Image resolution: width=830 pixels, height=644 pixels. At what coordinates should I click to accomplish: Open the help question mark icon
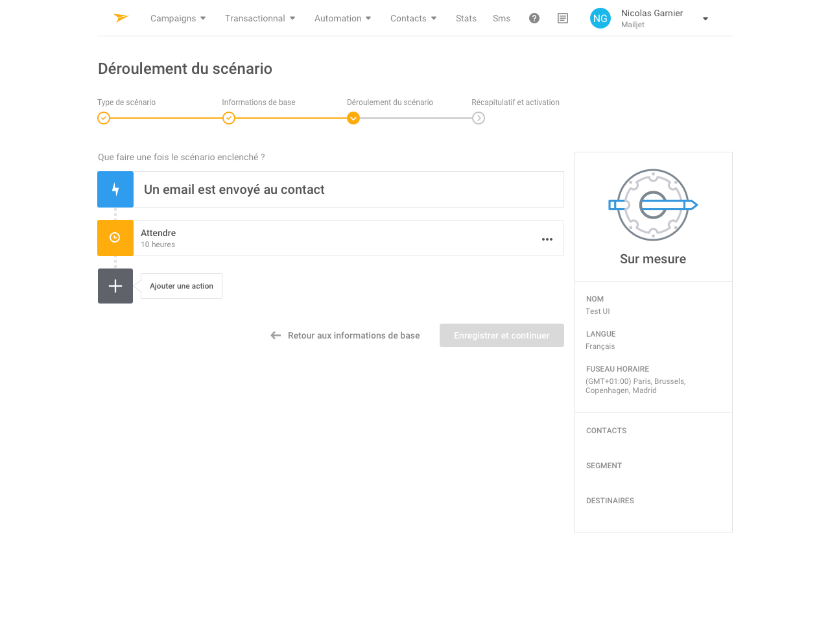click(x=534, y=18)
